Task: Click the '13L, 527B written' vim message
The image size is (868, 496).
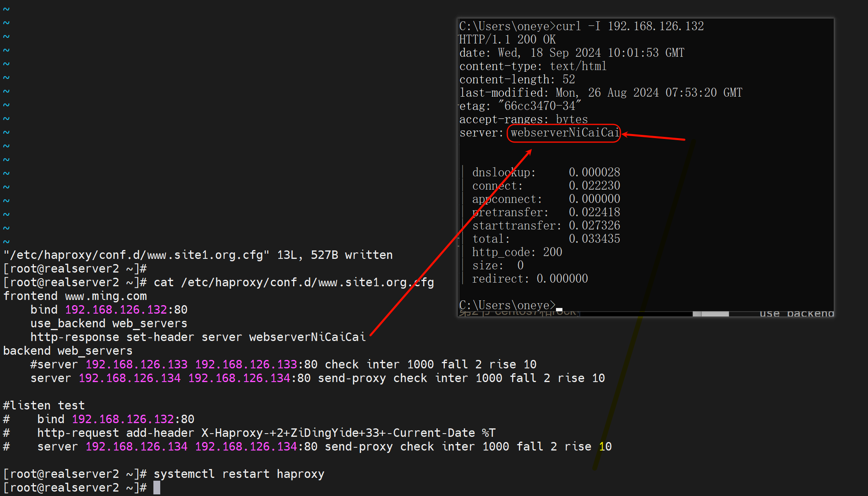Action: (334, 255)
